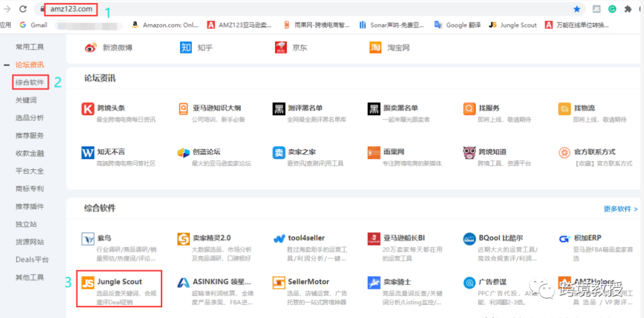Click the SellerMotor title text

pyautogui.click(x=308, y=282)
